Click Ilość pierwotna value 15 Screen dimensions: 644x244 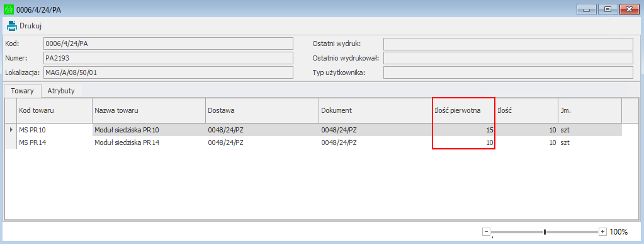click(x=463, y=131)
